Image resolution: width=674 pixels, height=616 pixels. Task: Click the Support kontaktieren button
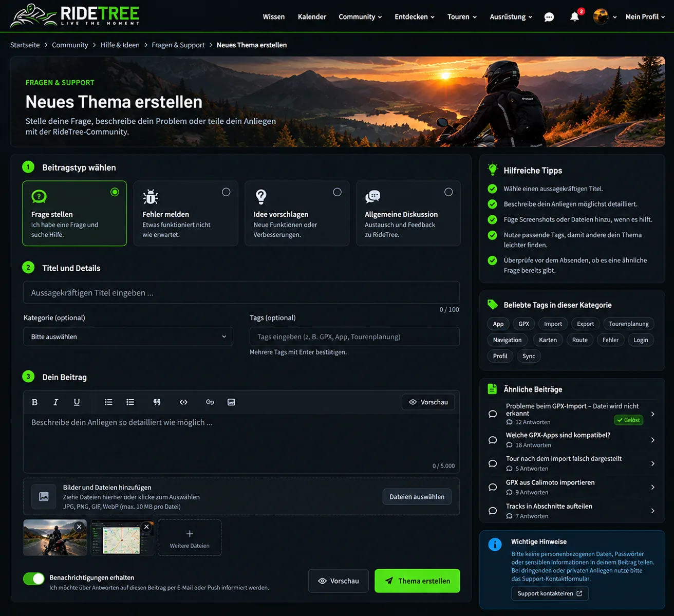(550, 593)
